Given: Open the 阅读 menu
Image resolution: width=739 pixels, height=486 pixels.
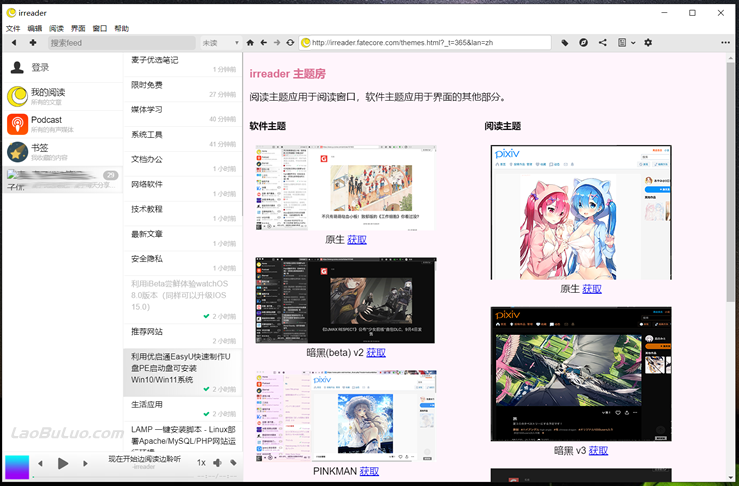Looking at the screenshot, I should 57,28.
